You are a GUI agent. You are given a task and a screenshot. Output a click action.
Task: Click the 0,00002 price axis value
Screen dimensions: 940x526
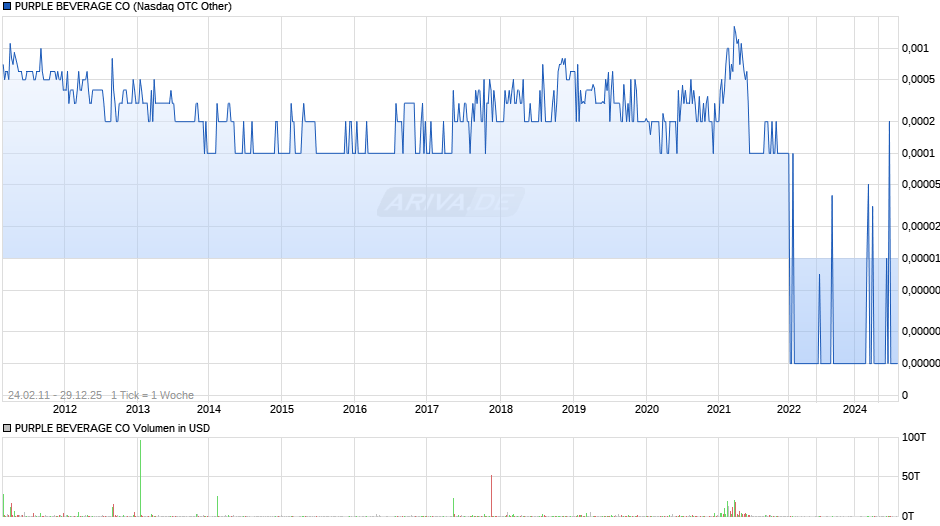coord(921,226)
